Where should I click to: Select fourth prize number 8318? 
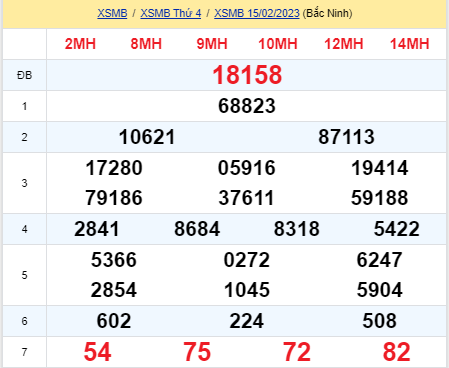(297, 229)
